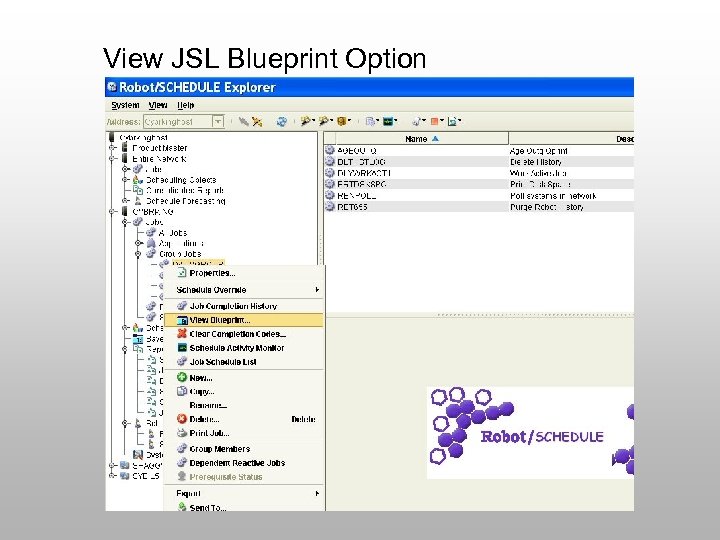Viewport: 720px width, 540px height.
Task: Choose Properties in the context menu
Action: pos(244,273)
